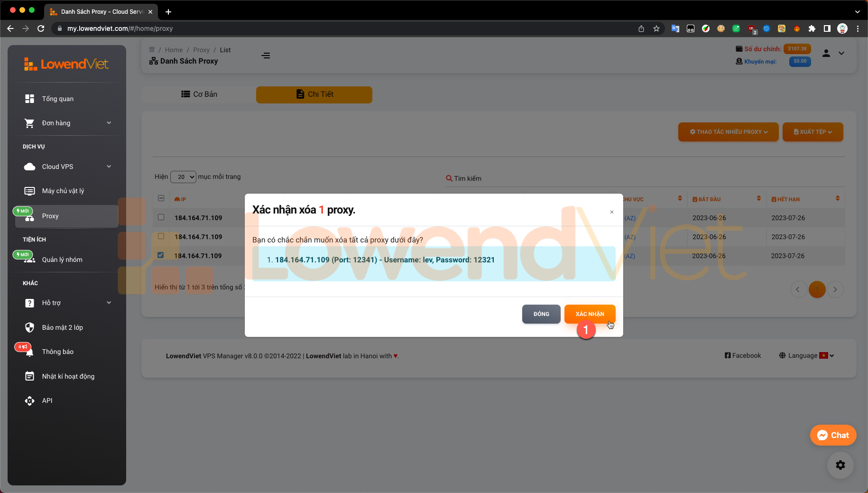Click the settings gear floating button
The width and height of the screenshot is (868, 493).
coord(840,465)
